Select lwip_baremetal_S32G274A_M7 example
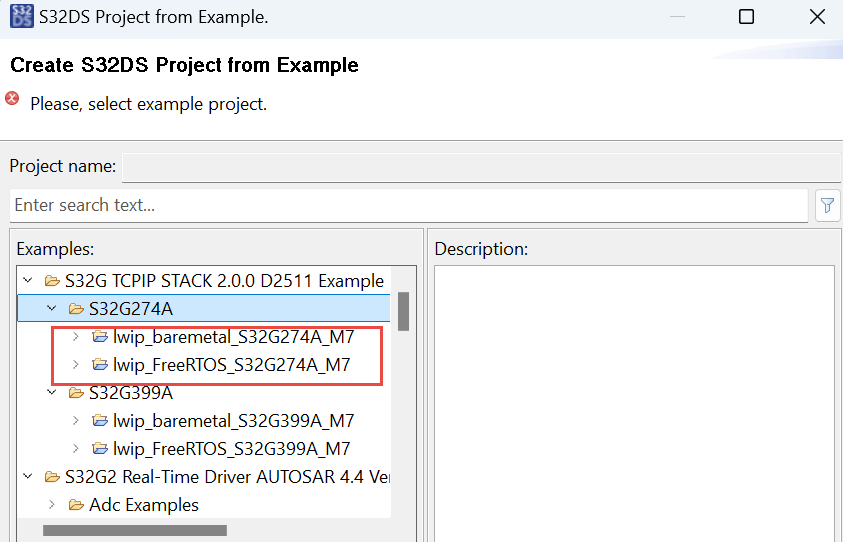Screen dimensions: 843x542 pos(233,337)
